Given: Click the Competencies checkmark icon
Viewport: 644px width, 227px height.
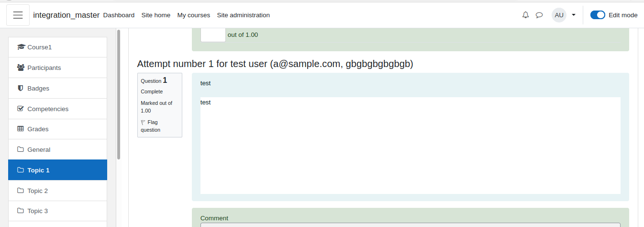Looking at the screenshot, I should 21,109.
